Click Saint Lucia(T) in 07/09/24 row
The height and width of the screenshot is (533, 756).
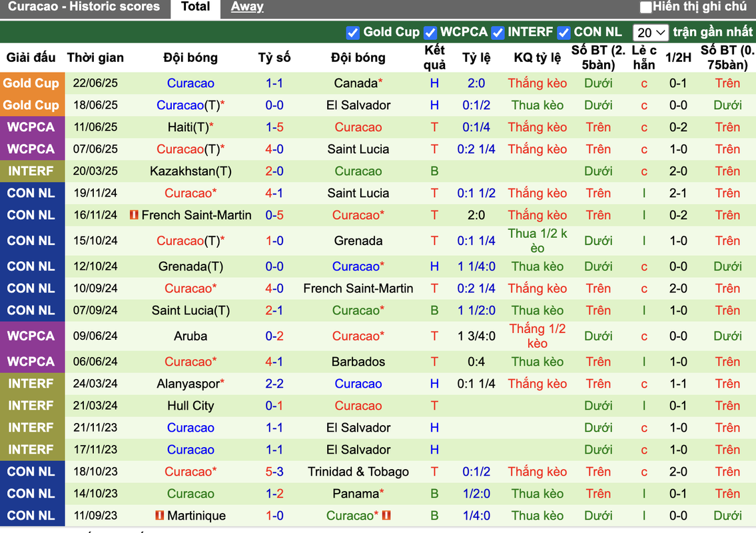190,310
